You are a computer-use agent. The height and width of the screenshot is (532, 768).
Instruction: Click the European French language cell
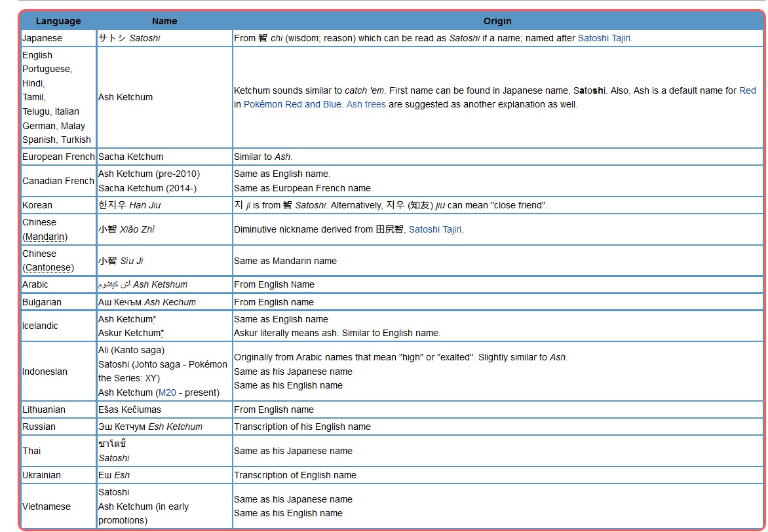(x=58, y=157)
